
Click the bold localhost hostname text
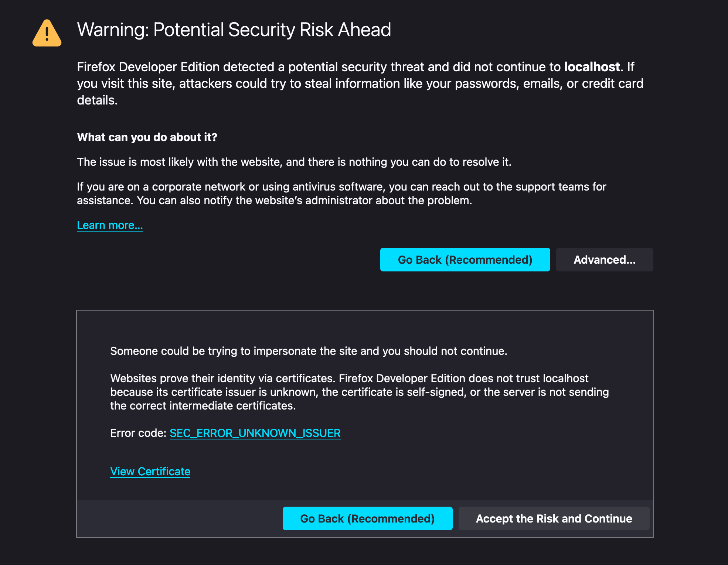592,67
